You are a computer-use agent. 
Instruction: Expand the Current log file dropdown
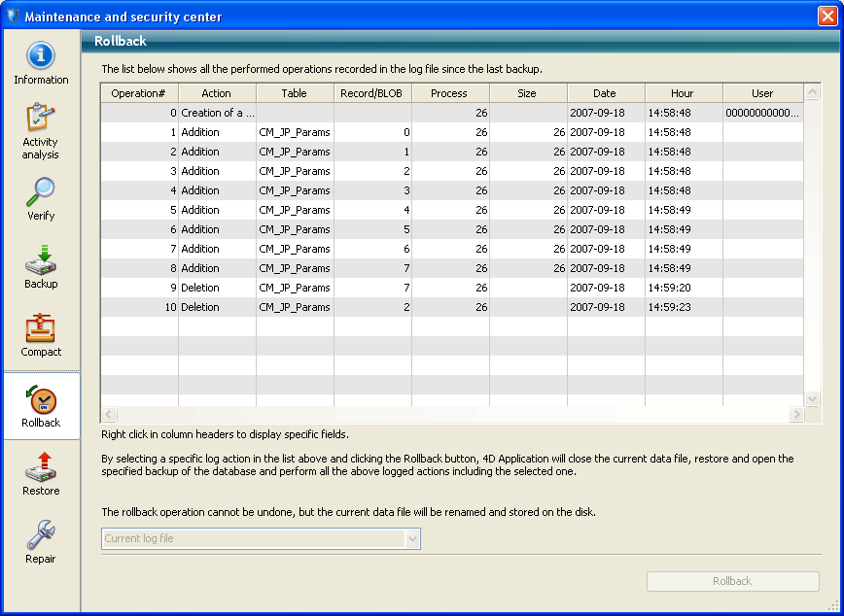(x=411, y=538)
